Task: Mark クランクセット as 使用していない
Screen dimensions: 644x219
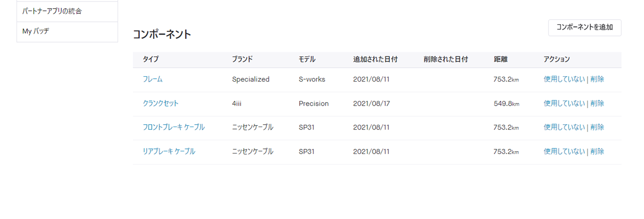Action: point(564,103)
